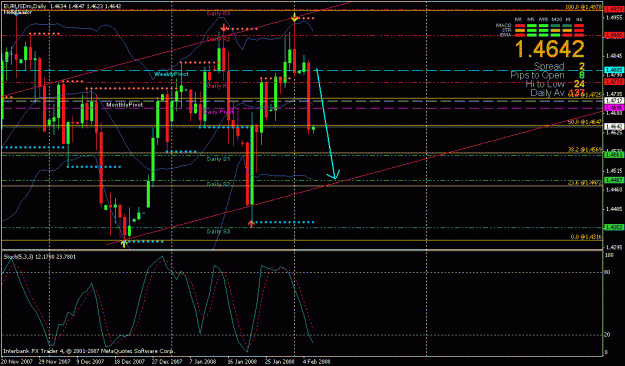Click the stochastic 20 level scale label
Screen dimensions: 625x366
click(x=607, y=335)
